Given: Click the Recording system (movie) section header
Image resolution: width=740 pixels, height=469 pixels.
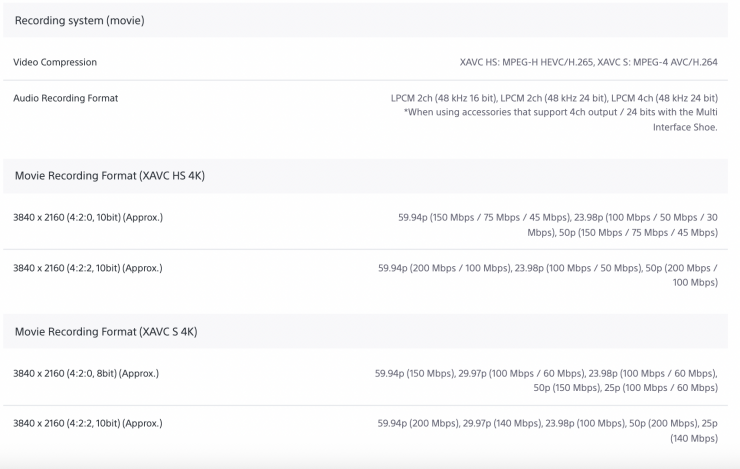Looking at the screenshot, I should 79,21.
